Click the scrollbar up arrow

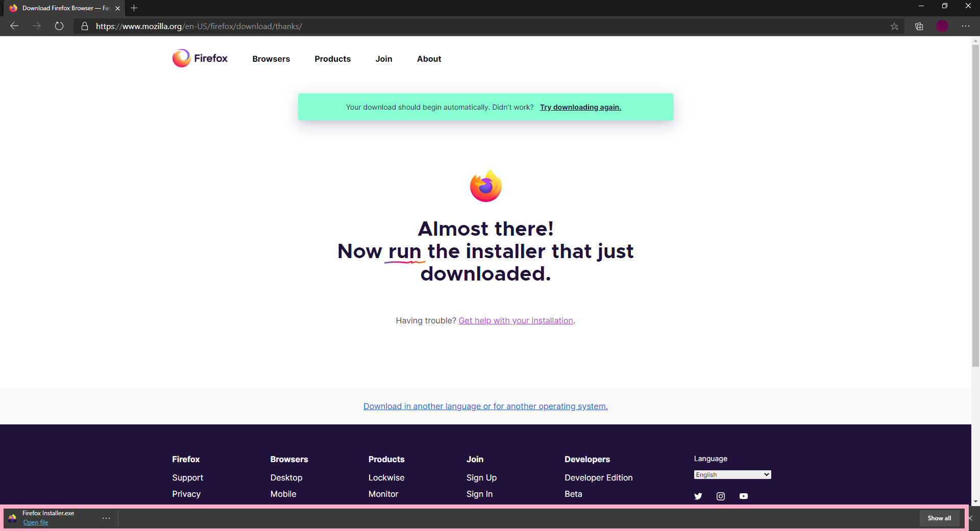tap(975, 40)
